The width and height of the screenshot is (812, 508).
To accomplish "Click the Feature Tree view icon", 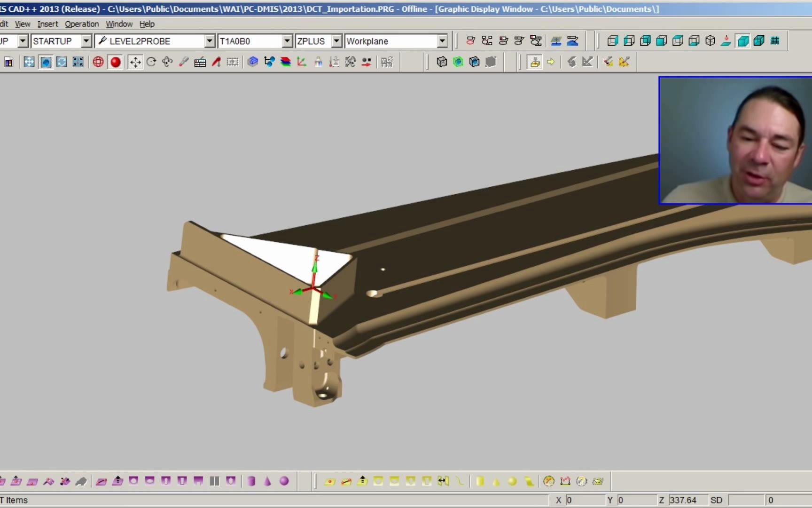I will click(x=269, y=62).
